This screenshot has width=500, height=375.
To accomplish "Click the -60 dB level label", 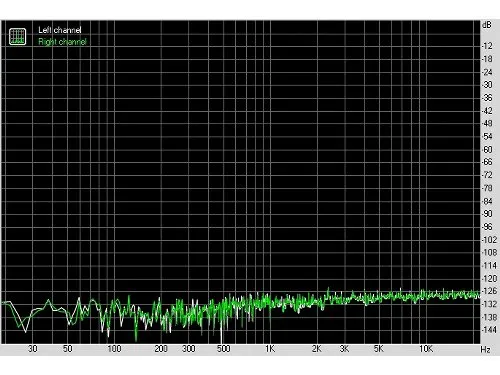I will click(487, 149).
